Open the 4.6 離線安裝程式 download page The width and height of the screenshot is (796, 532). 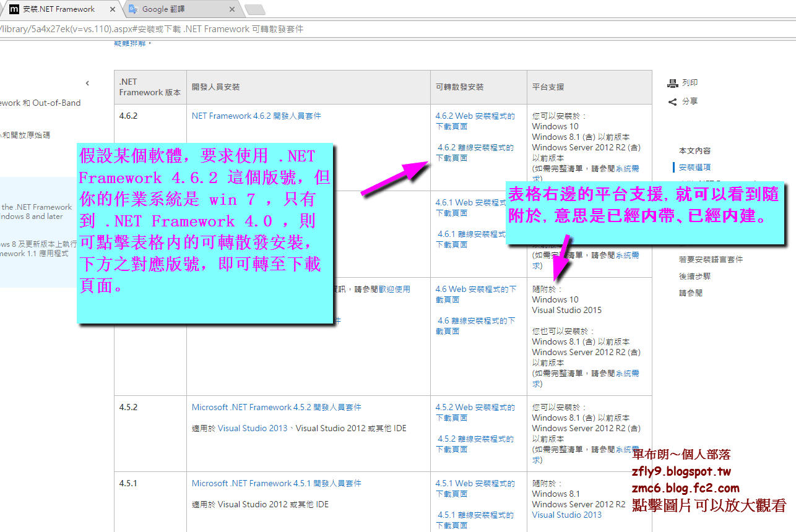pyautogui.click(x=475, y=326)
